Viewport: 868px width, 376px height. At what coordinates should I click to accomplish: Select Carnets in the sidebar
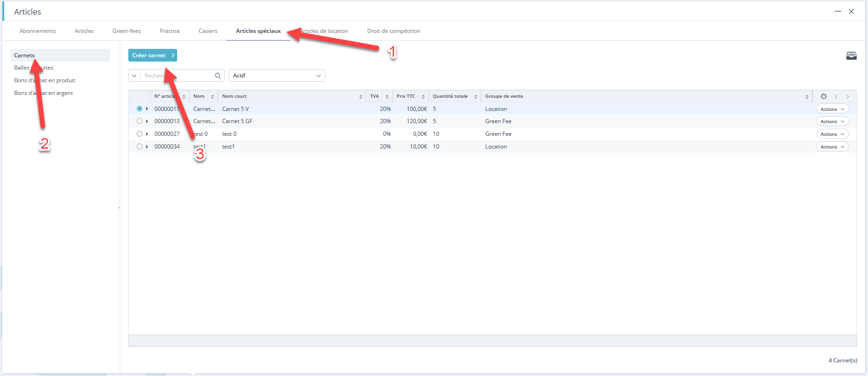(x=60, y=55)
